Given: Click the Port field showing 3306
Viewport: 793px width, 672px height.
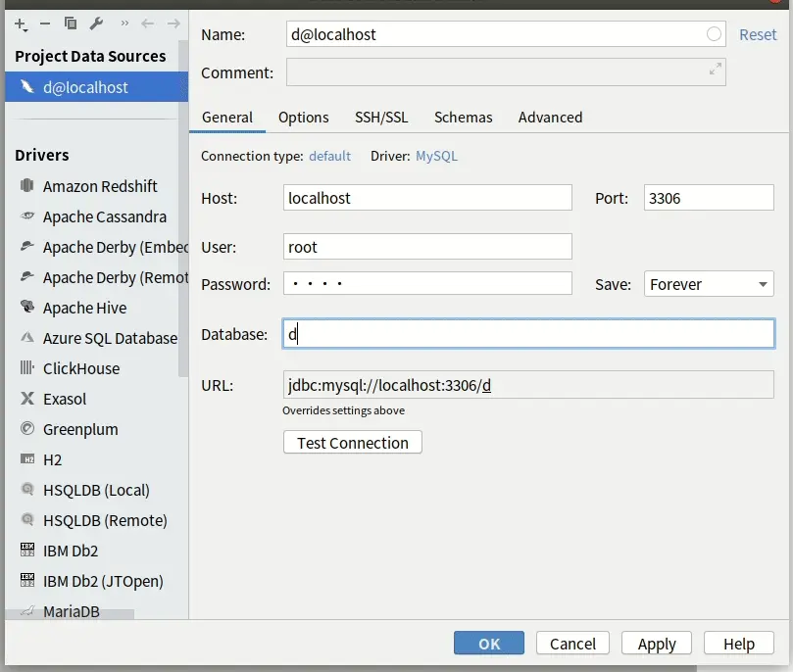Looking at the screenshot, I should coord(709,198).
